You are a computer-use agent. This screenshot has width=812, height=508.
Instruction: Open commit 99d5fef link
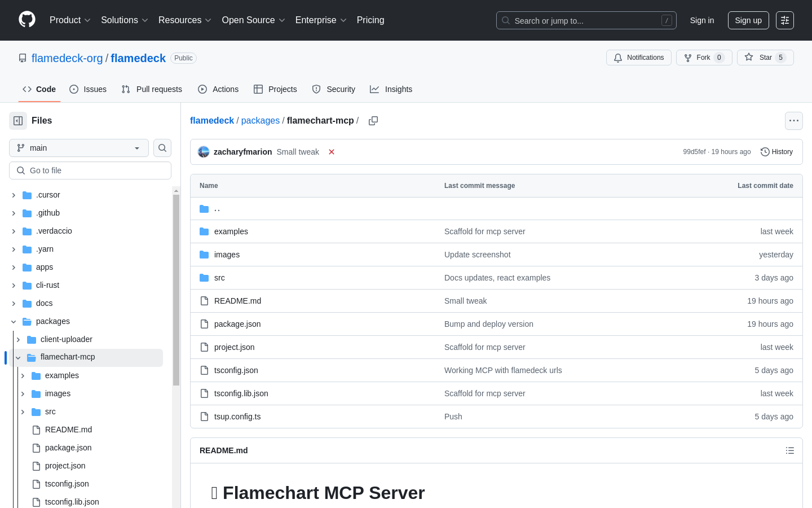click(694, 152)
